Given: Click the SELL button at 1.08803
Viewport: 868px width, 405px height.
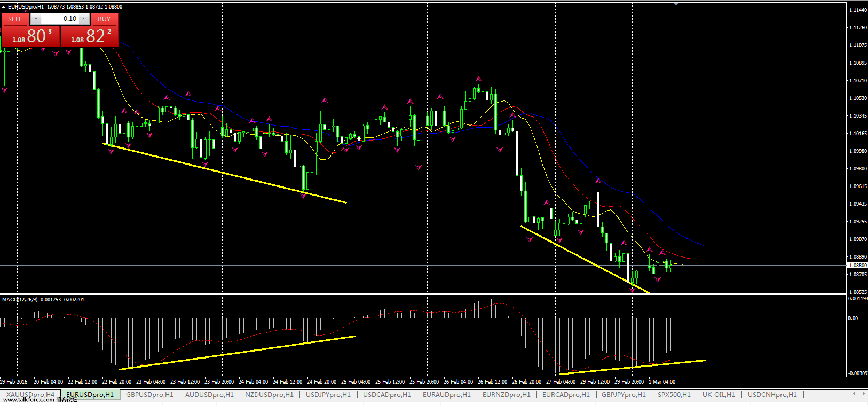Looking at the screenshot, I should pyautogui.click(x=30, y=36).
